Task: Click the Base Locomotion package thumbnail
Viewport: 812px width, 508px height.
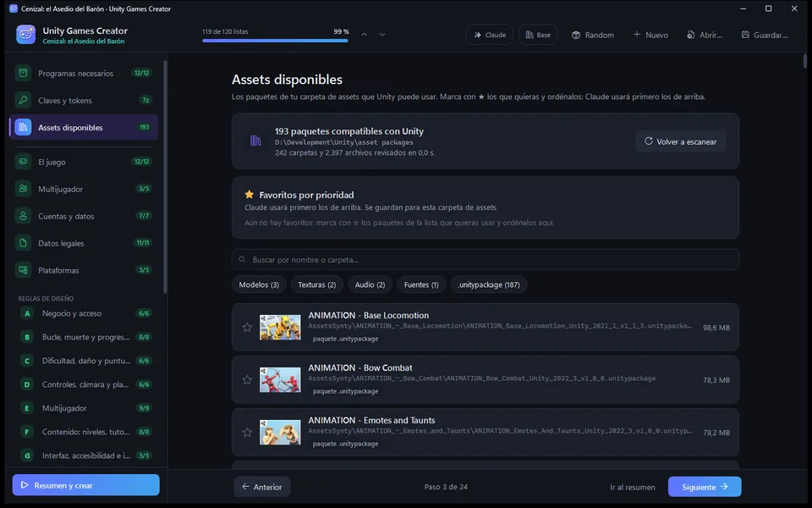Action: click(280, 327)
